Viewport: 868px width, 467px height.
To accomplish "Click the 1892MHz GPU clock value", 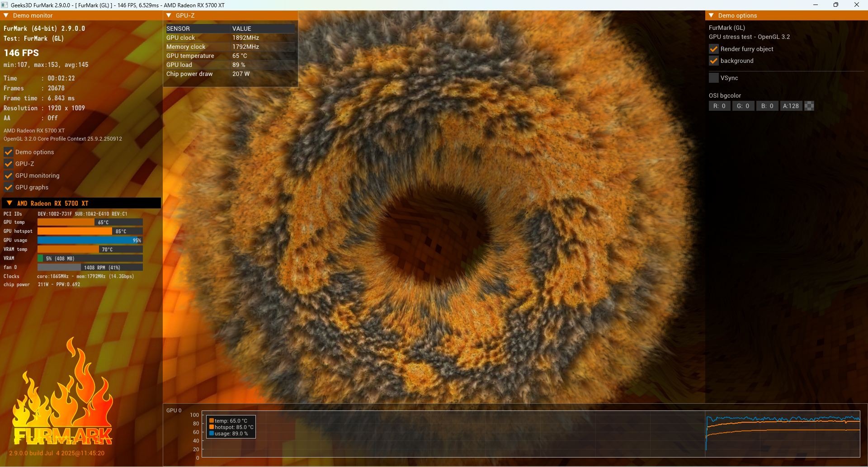I will pos(245,38).
